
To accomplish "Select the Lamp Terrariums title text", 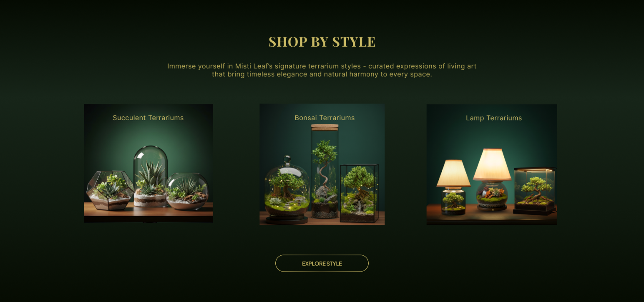I will 494,118.
